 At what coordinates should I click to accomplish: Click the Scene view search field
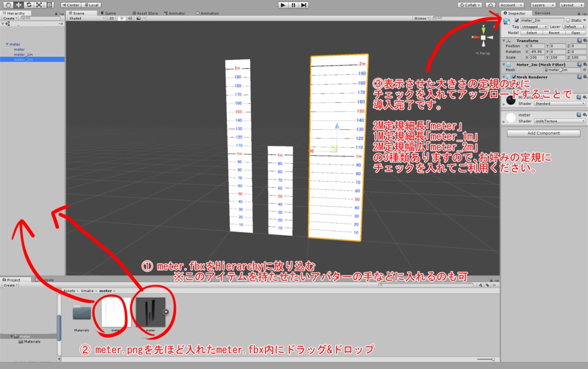(x=464, y=18)
